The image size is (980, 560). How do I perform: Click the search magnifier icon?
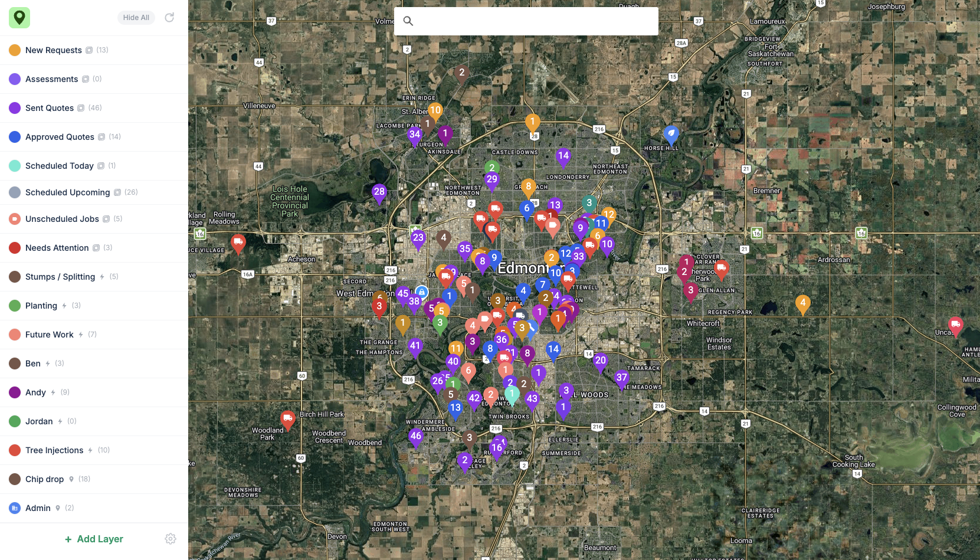408,21
